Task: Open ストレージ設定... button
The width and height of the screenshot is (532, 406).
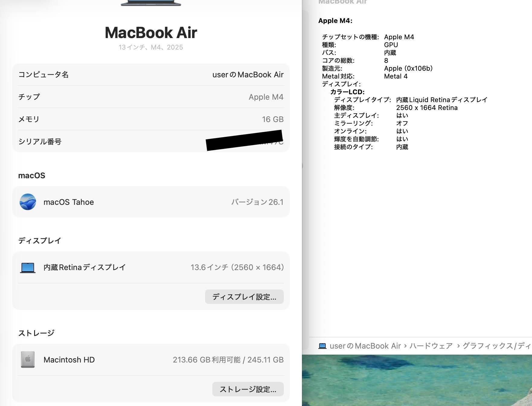Action: click(248, 389)
